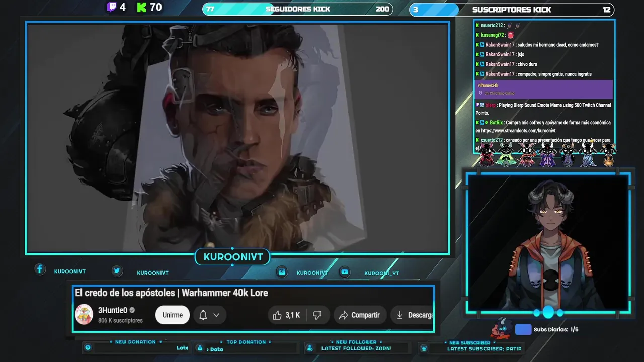Click the '806 K suscriptores' text
Screen dimensions: 644x362
click(120, 320)
